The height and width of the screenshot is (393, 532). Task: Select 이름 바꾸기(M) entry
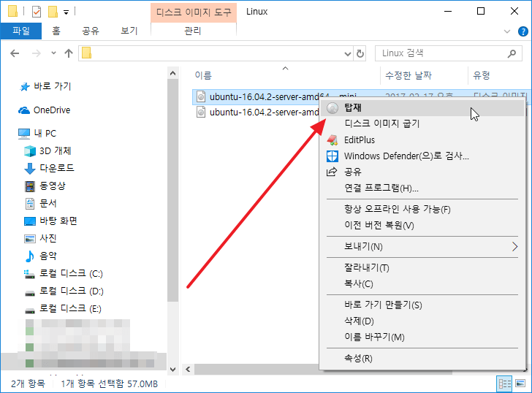point(422,337)
